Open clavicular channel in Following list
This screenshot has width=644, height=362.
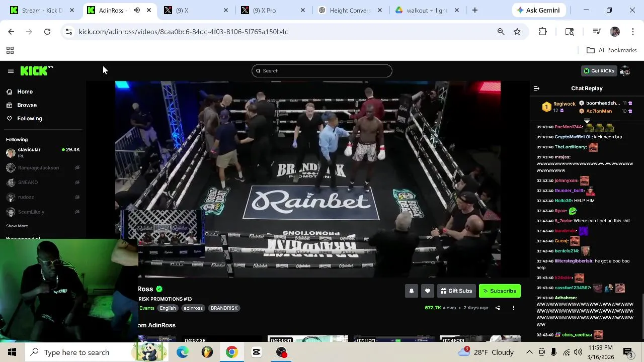point(43,152)
